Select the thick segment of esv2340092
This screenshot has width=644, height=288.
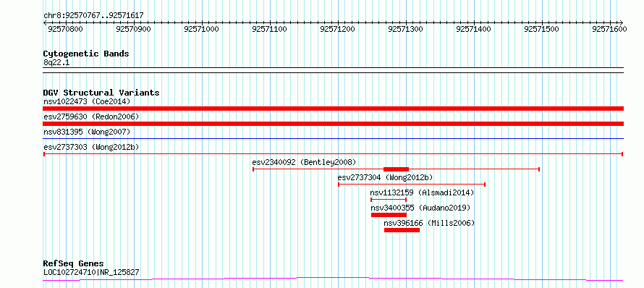click(396, 169)
